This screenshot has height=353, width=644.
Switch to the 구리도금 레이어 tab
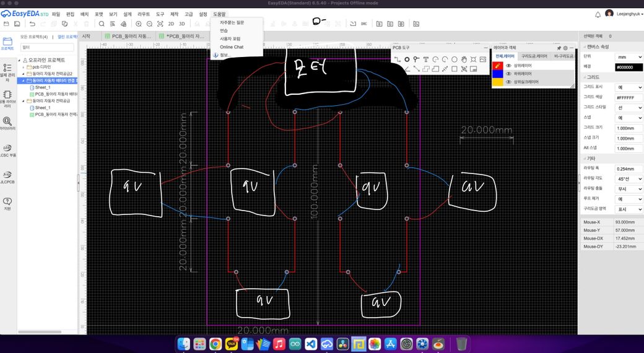(x=534, y=56)
